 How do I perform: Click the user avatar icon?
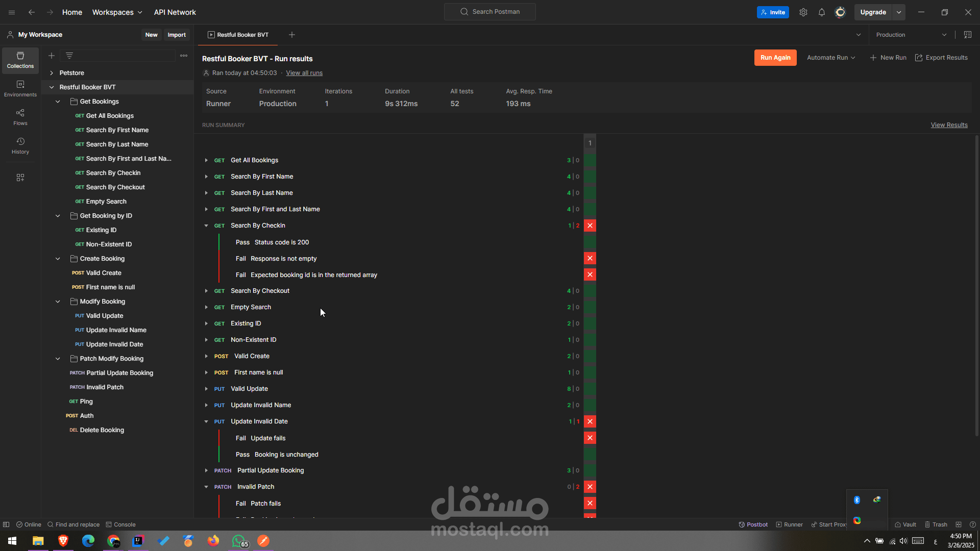[840, 12]
